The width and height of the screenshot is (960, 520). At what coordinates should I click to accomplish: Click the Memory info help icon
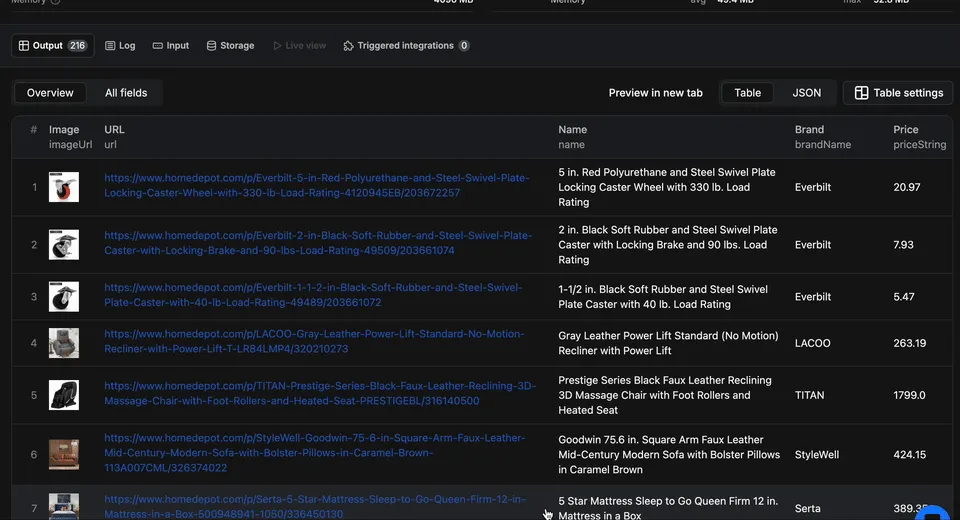tap(55, 2)
